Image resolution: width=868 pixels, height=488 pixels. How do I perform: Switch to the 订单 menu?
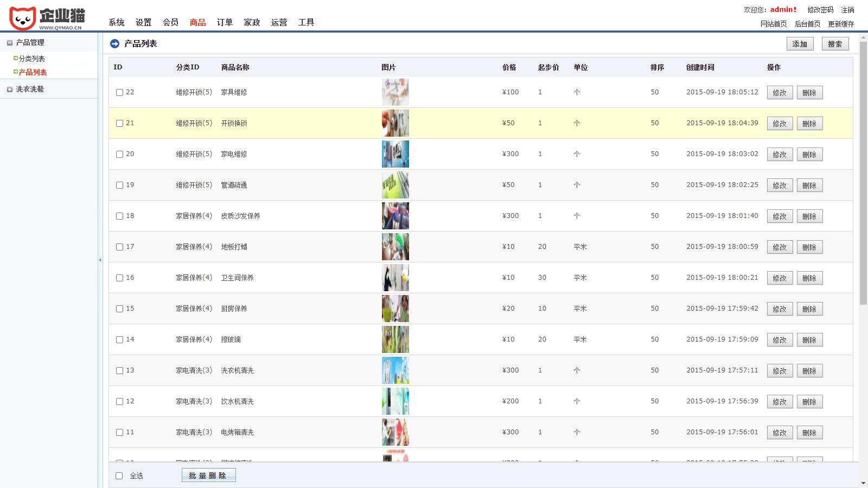coord(224,22)
